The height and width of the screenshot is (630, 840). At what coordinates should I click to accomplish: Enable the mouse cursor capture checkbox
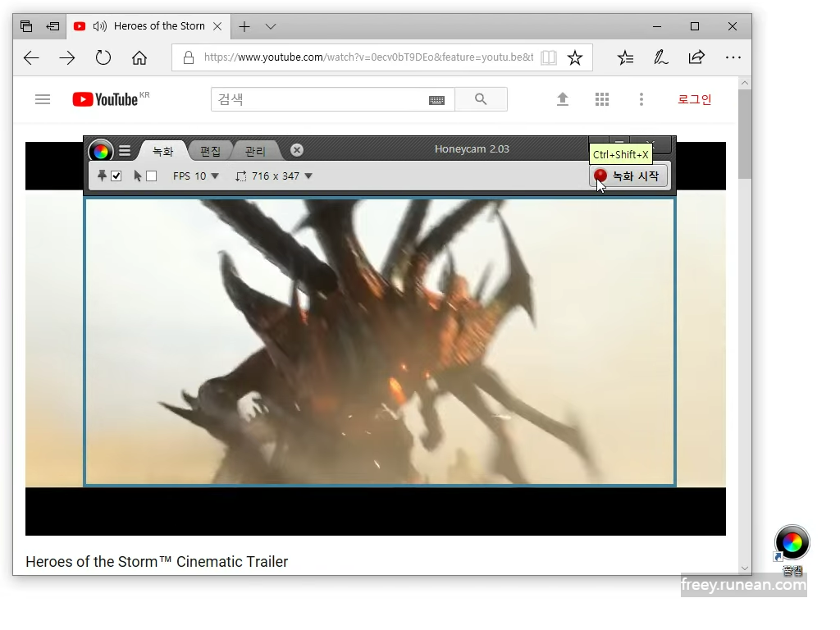(x=152, y=176)
